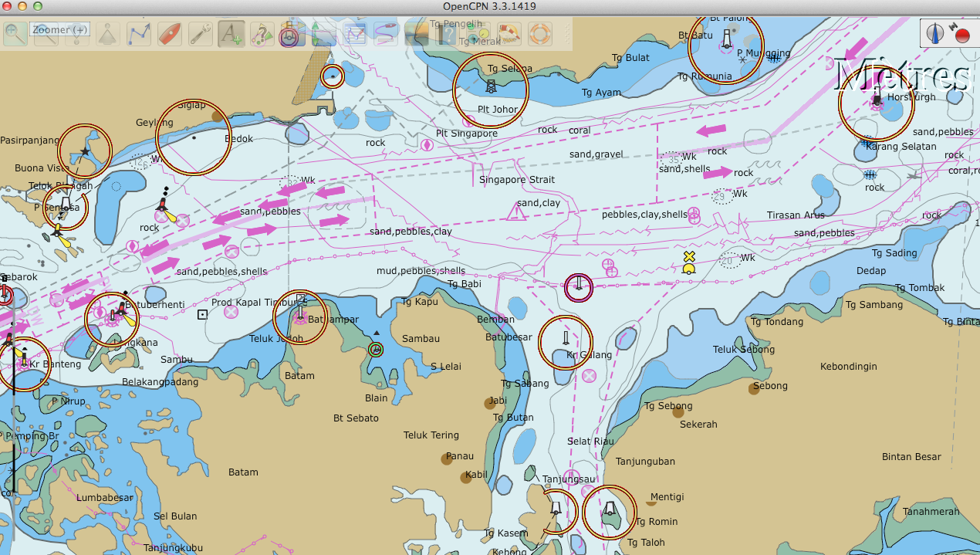980x555 pixels.
Task: Click the Tg Butan label
Action: (x=513, y=418)
